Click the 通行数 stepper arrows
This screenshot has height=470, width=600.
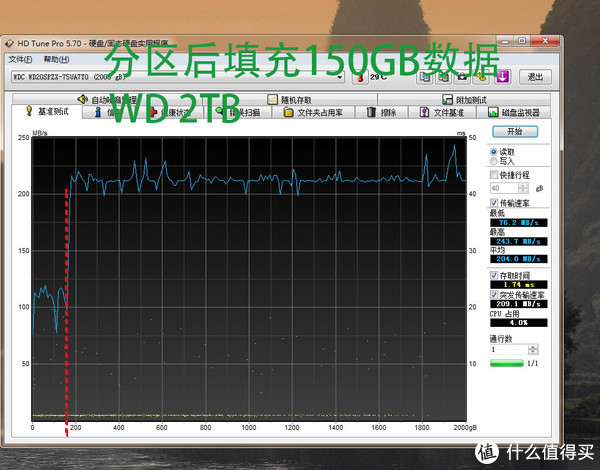tap(533, 349)
